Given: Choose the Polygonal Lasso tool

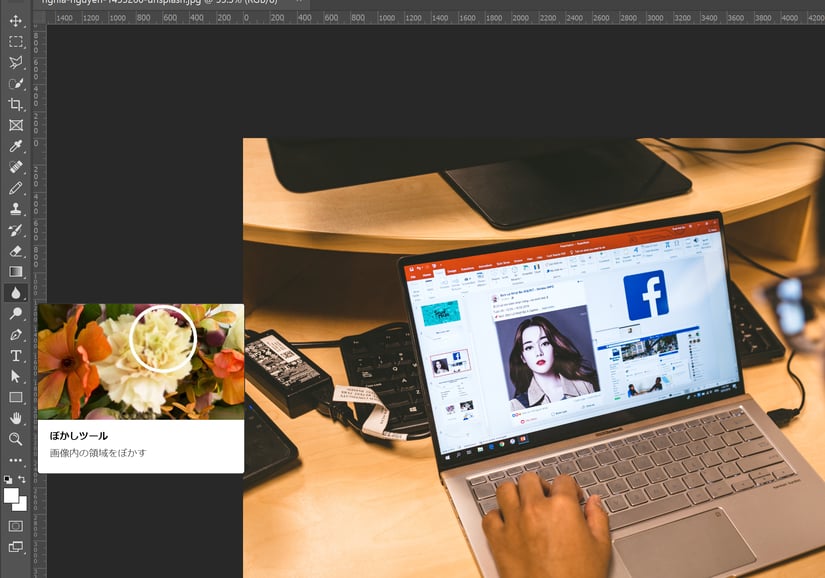Looking at the screenshot, I should coord(16,63).
